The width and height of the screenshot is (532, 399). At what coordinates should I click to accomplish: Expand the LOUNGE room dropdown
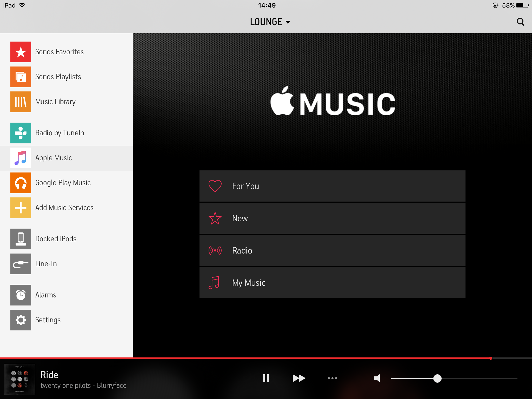[267, 22]
